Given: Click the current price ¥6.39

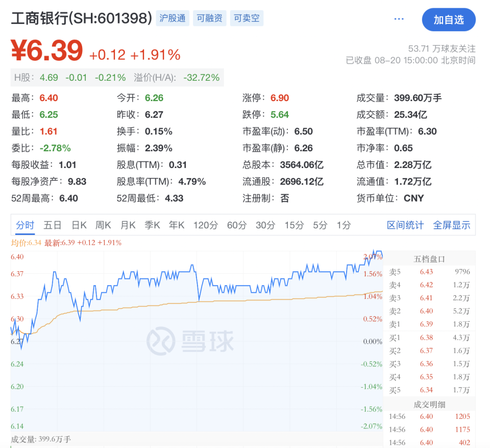Looking at the screenshot, I should pos(47,51).
